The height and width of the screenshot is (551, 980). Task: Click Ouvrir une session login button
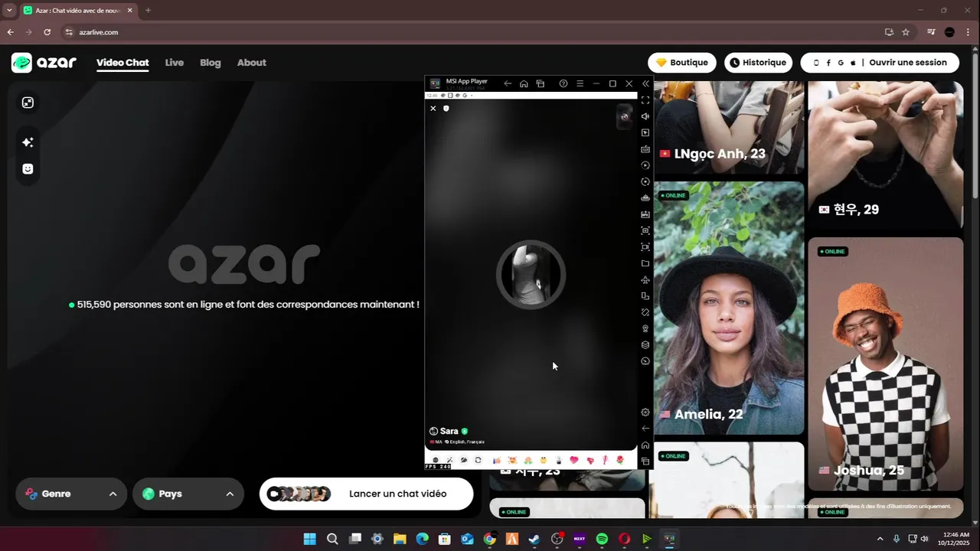click(880, 63)
